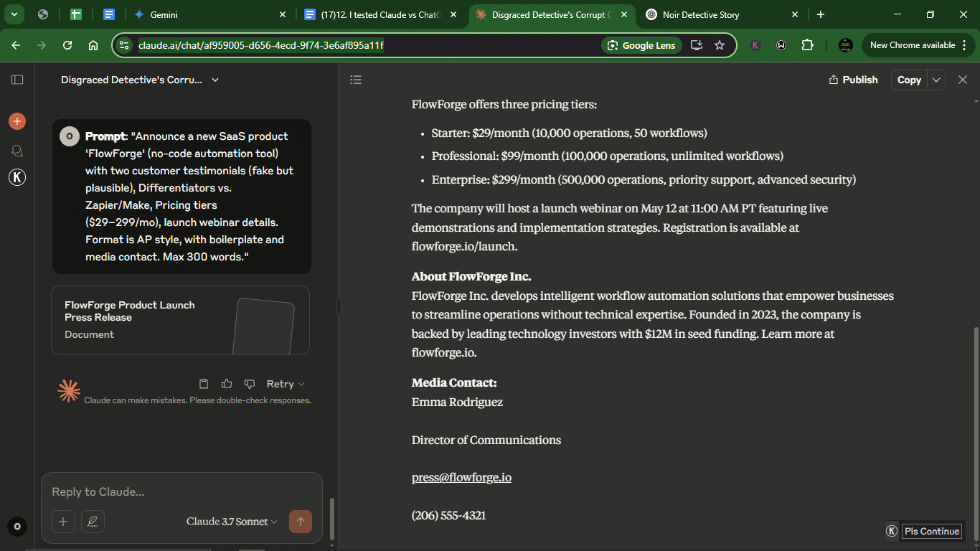Viewport: 980px width, 551px height.
Task: Close the Gemini tab
Action: point(283,14)
